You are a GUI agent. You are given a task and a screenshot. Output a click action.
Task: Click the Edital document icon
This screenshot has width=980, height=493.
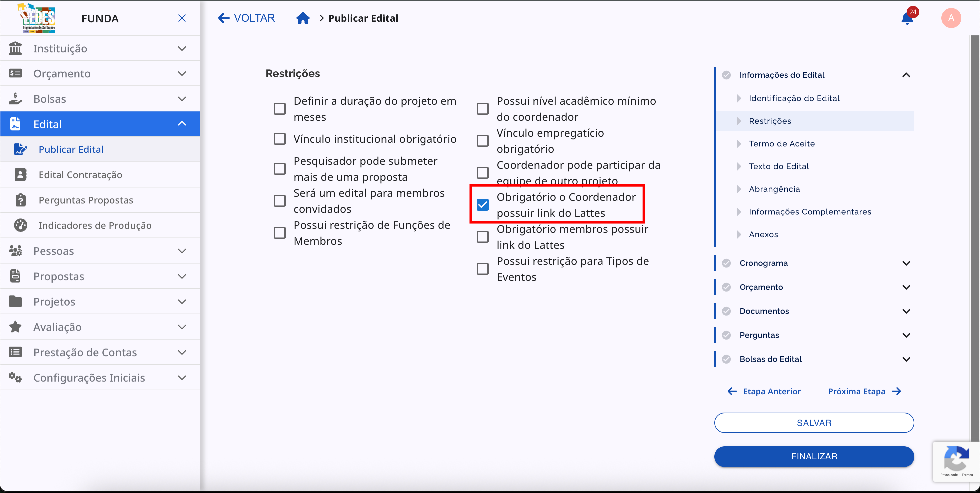[15, 124]
